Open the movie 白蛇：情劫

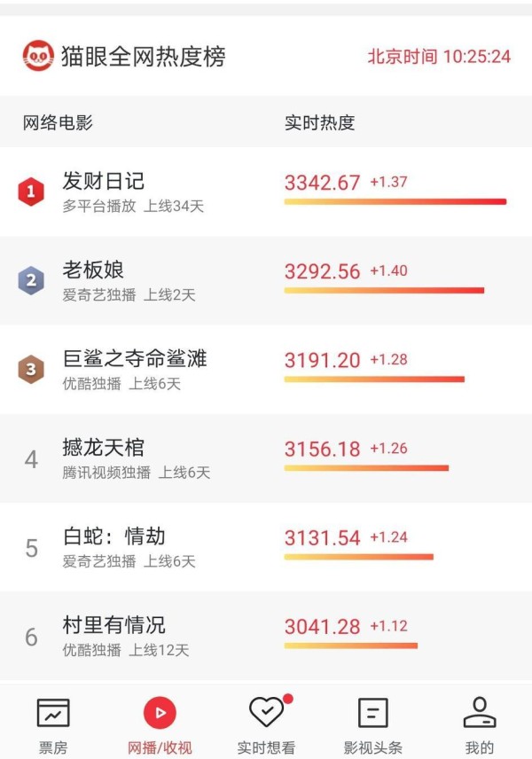pyautogui.click(x=113, y=536)
